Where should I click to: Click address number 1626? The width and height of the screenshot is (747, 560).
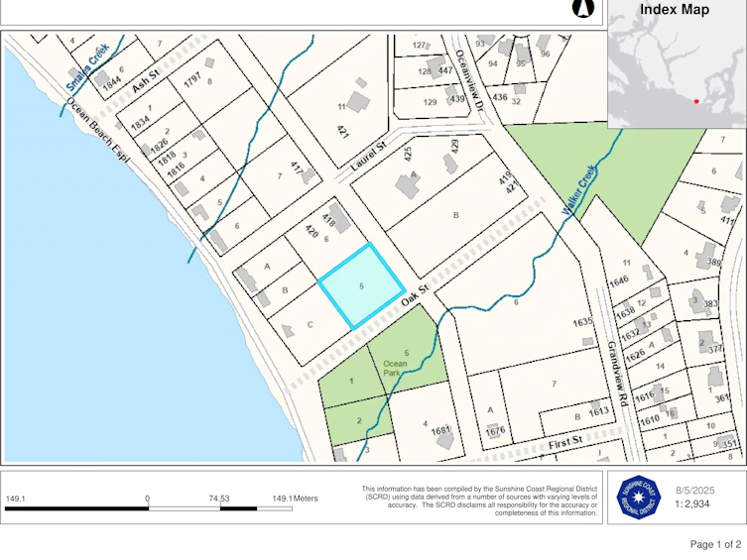pyautogui.click(x=636, y=355)
